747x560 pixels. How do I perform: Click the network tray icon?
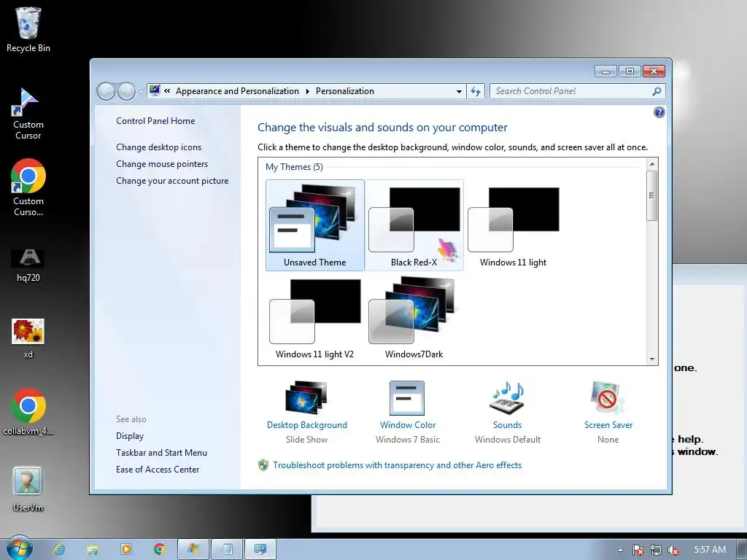656,550
